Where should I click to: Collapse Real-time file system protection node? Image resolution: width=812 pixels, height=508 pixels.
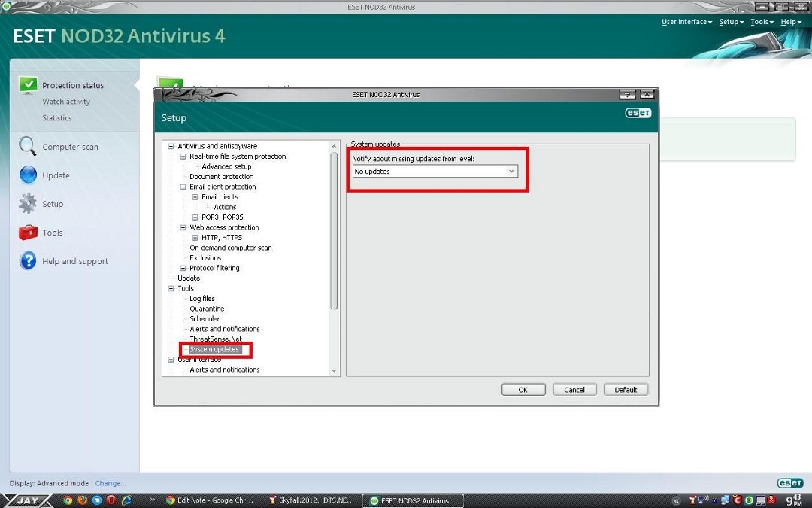point(183,156)
